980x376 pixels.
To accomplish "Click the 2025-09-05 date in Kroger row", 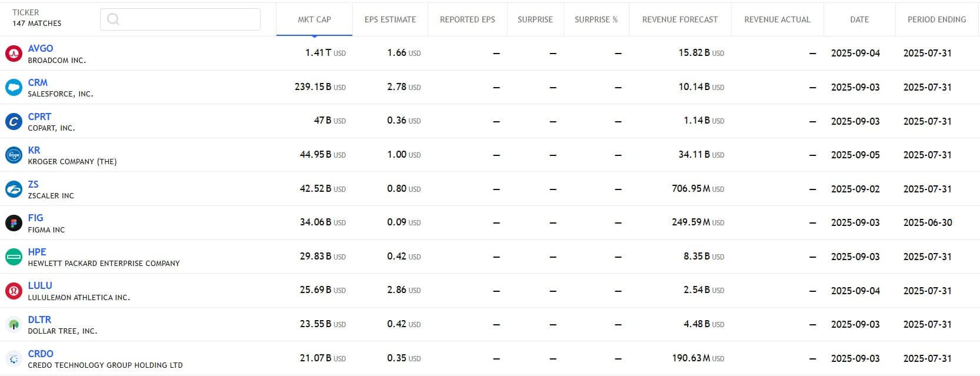I will pos(855,155).
